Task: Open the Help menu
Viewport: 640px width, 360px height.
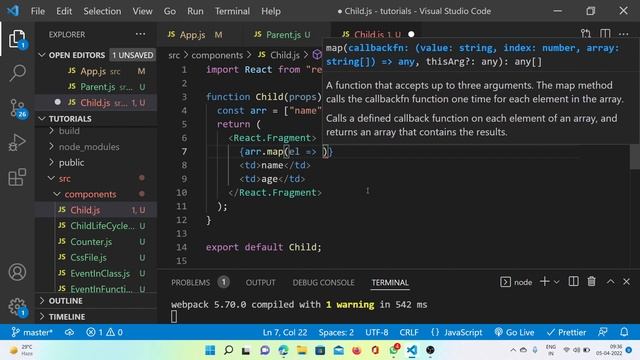Action: (x=271, y=11)
